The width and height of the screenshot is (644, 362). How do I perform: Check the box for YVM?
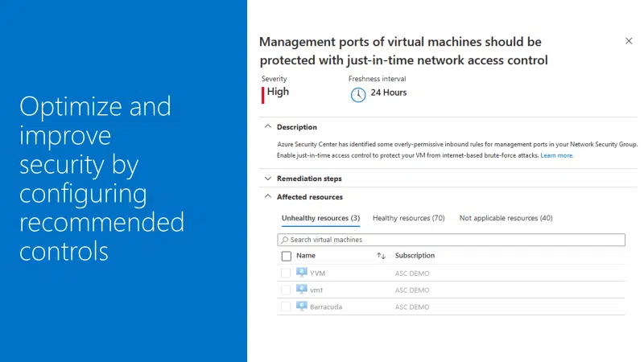coord(286,273)
